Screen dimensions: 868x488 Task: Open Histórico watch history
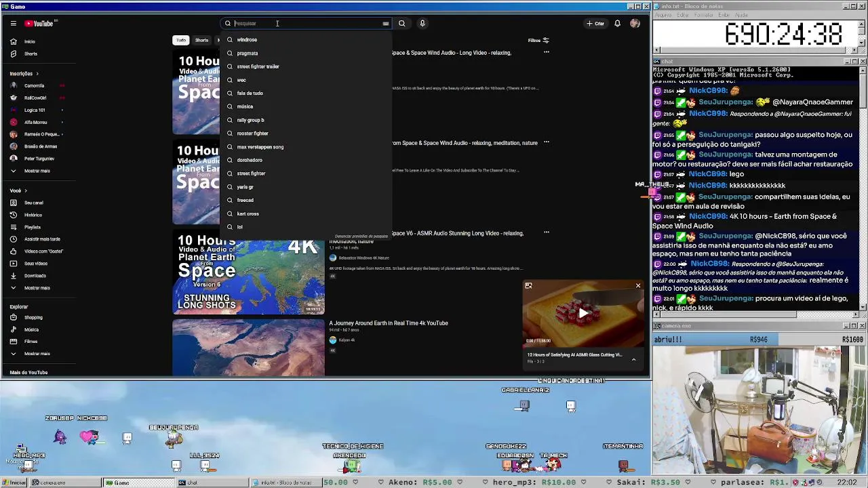tap(33, 215)
